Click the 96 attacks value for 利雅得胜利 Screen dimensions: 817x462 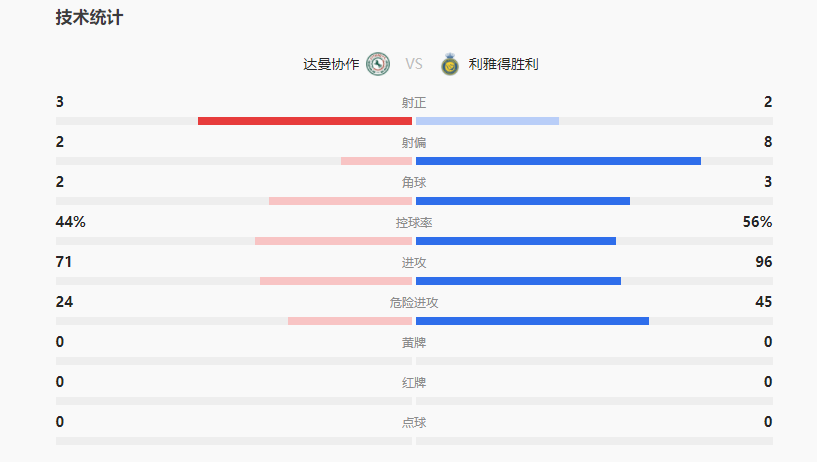coord(764,262)
